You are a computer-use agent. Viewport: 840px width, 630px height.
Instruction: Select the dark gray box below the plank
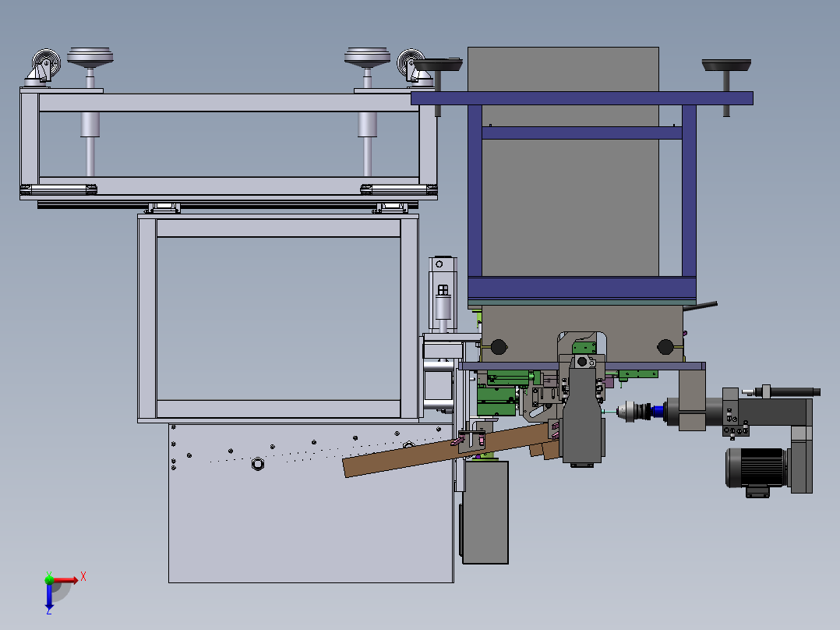485,512
